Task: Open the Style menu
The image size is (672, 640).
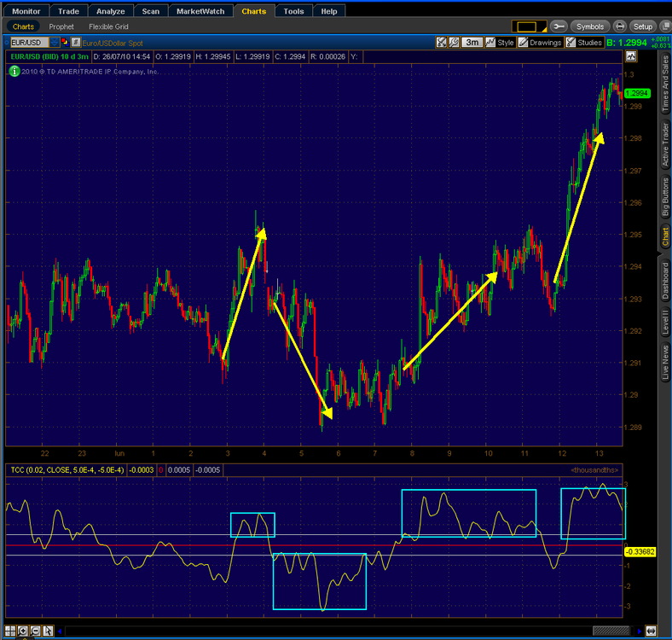Action: pyautogui.click(x=500, y=42)
